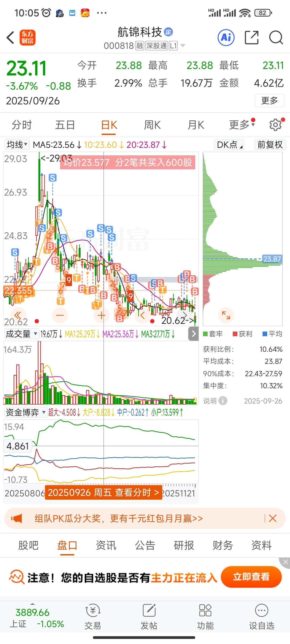This screenshot has width=290, height=644.
Task: Zoom out chart with minus button
Action: pos(60,315)
